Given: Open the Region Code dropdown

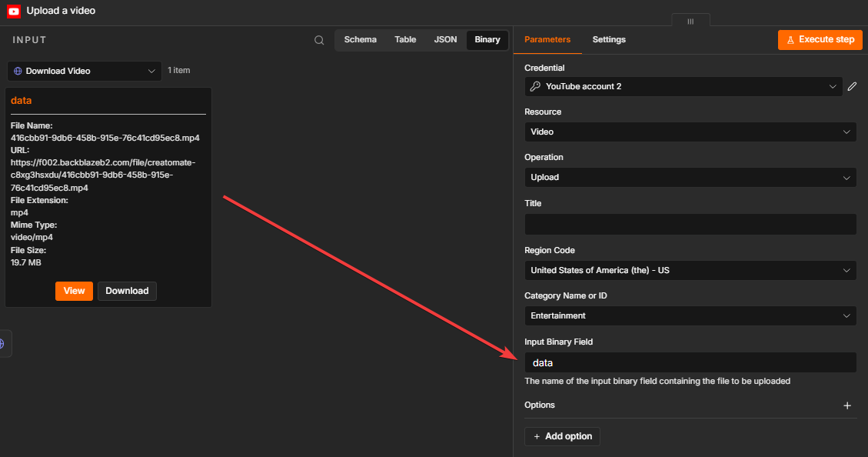Looking at the screenshot, I should (690, 270).
